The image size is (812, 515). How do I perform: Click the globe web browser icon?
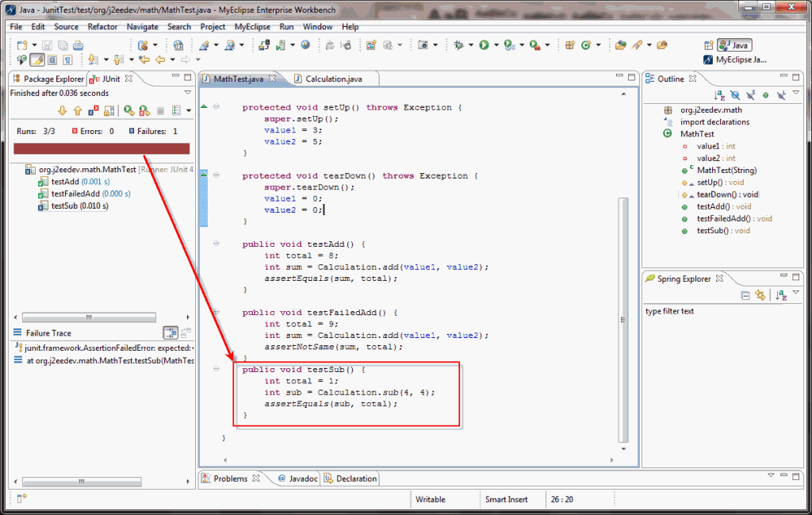coord(305,45)
